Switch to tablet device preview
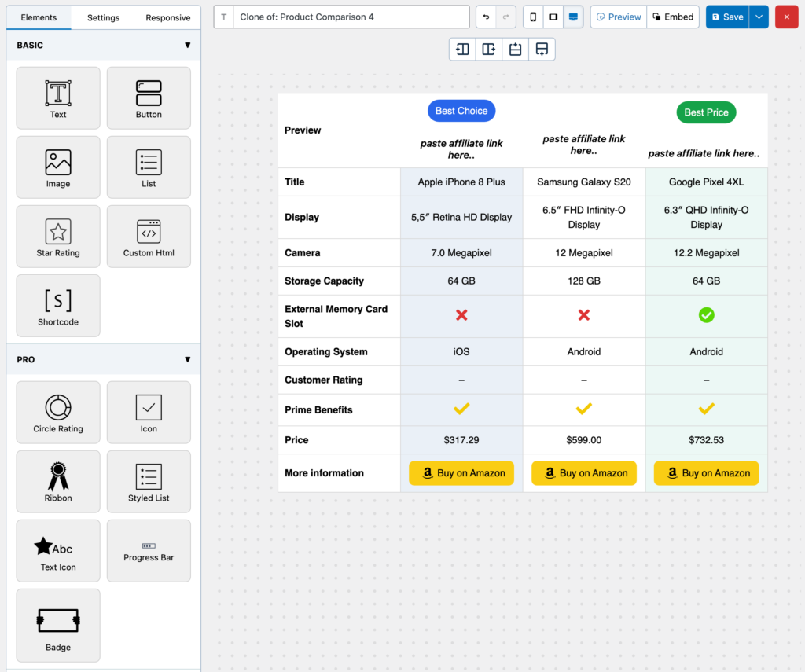The height and width of the screenshot is (672, 805). click(553, 17)
